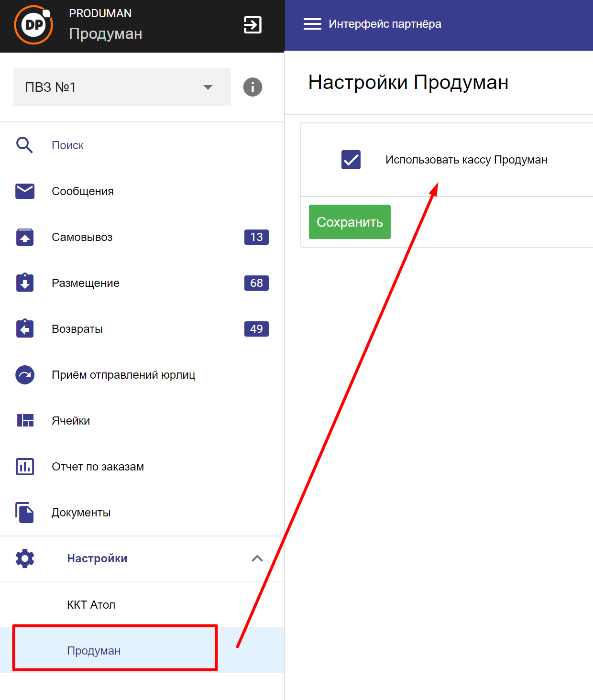The height and width of the screenshot is (700, 593).
Task: Toggle Использовать кассу Продуман checkbox
Action: point(351,160)
